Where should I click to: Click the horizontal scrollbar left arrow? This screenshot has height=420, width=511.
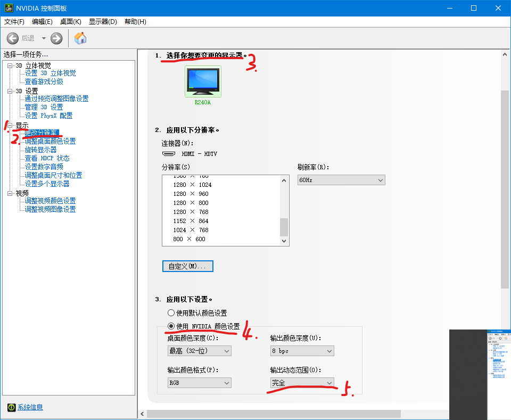pyautogui.click(x=142, y=414)
